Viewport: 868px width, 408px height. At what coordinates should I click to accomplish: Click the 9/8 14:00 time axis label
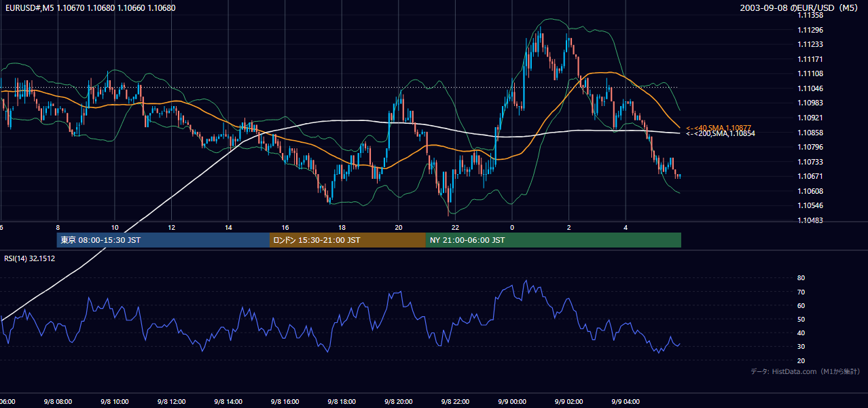228,402
